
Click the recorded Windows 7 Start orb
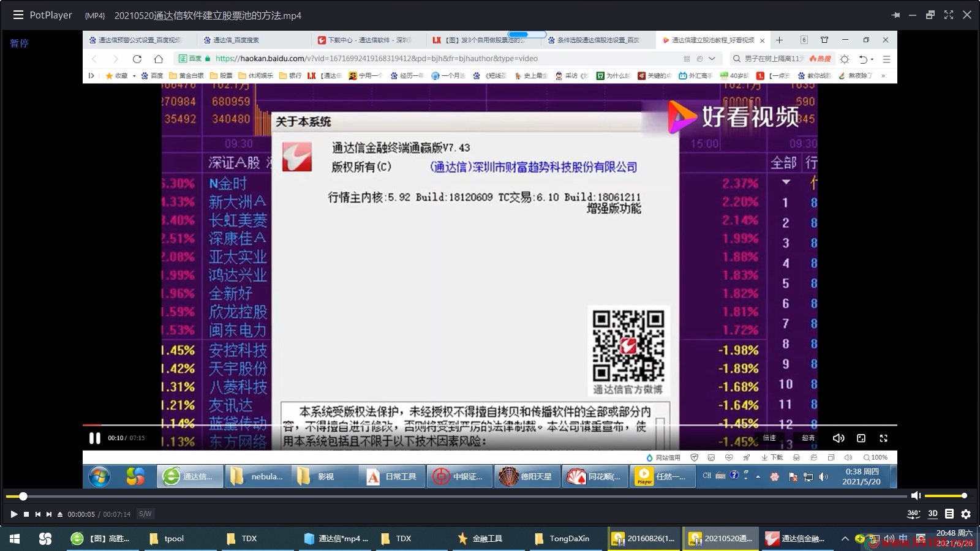(x=99, y=476)
